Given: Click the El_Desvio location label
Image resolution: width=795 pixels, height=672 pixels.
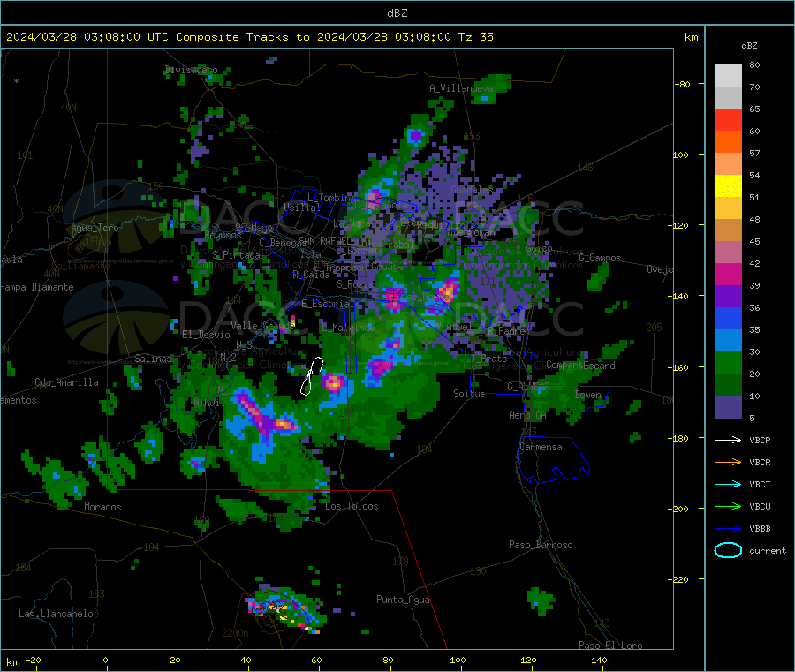Looking at the screenshot, I should pos(207,335).
